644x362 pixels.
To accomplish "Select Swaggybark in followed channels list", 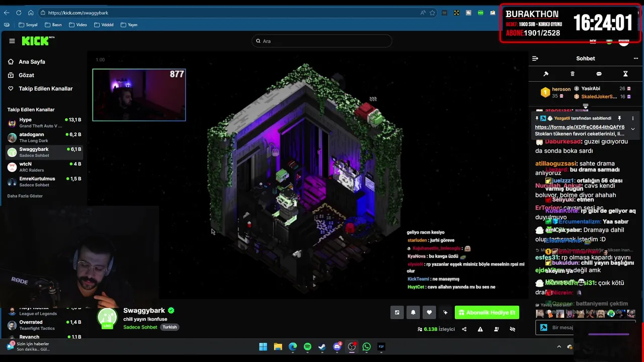I will (x=44, y=152).
